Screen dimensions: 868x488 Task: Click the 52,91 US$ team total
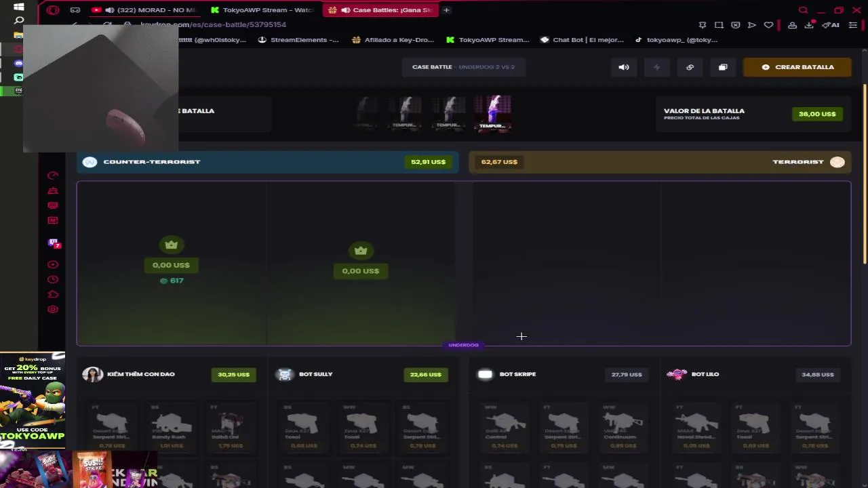(428, 162)
